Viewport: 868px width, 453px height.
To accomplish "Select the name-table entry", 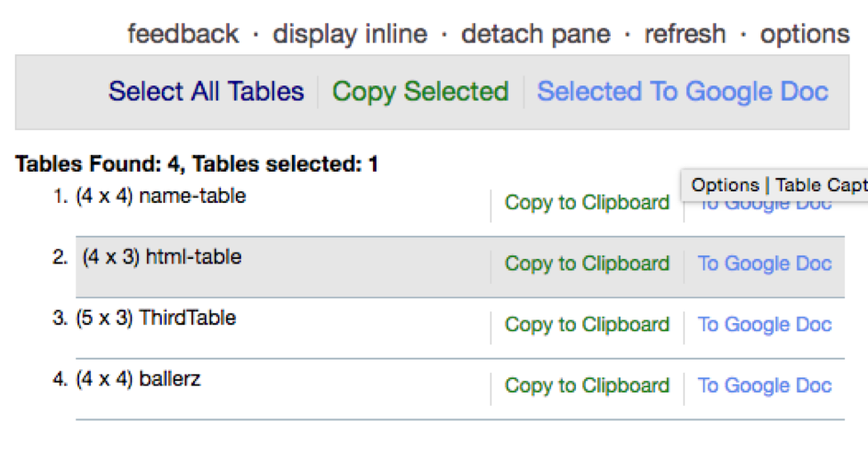I will (160, 196).
